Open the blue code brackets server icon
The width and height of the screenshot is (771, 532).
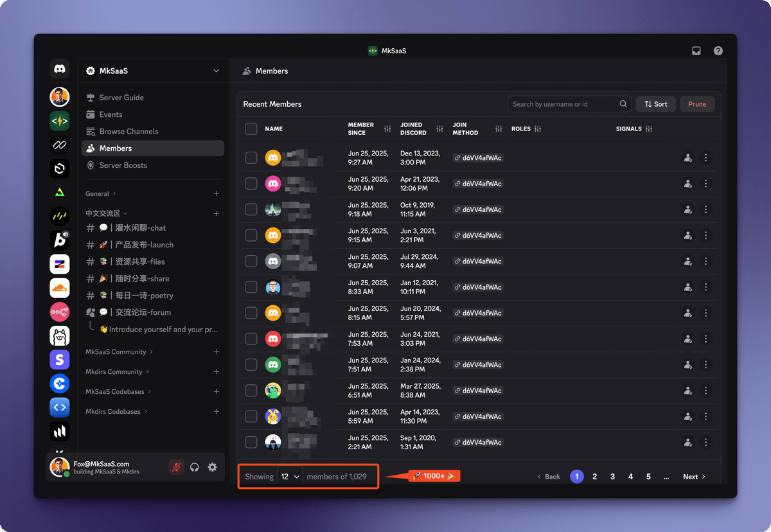pos(60,407)
